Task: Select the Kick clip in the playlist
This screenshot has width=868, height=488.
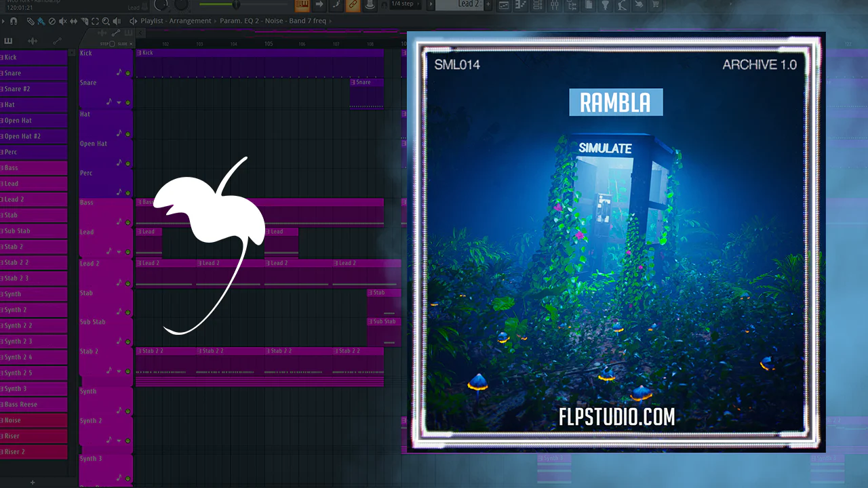Action: [x=260, y=63]
